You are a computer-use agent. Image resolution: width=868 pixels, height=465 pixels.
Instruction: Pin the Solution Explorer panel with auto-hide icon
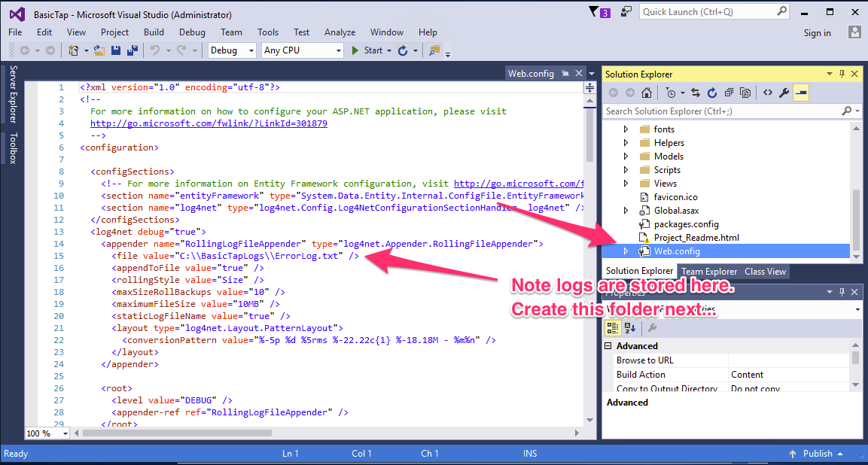coord(842,74)
